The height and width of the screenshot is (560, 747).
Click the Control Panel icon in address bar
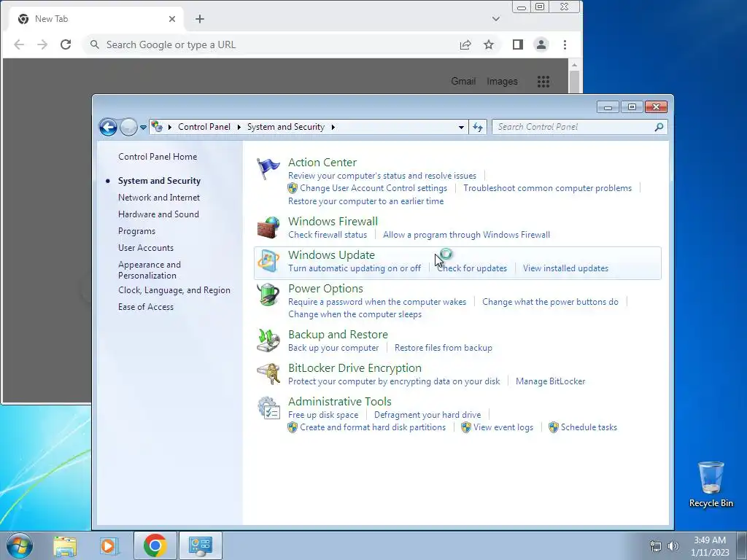(157, 127)
